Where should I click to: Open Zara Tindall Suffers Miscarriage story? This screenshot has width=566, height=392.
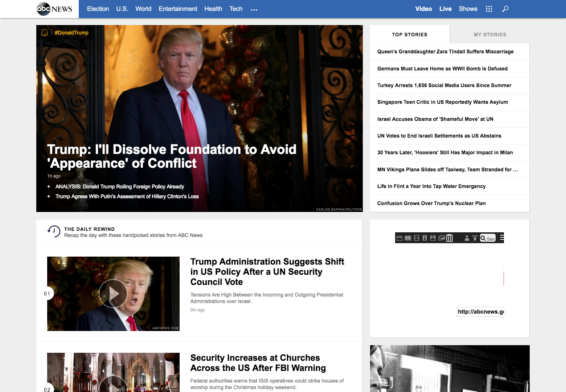tap(446, 52)
